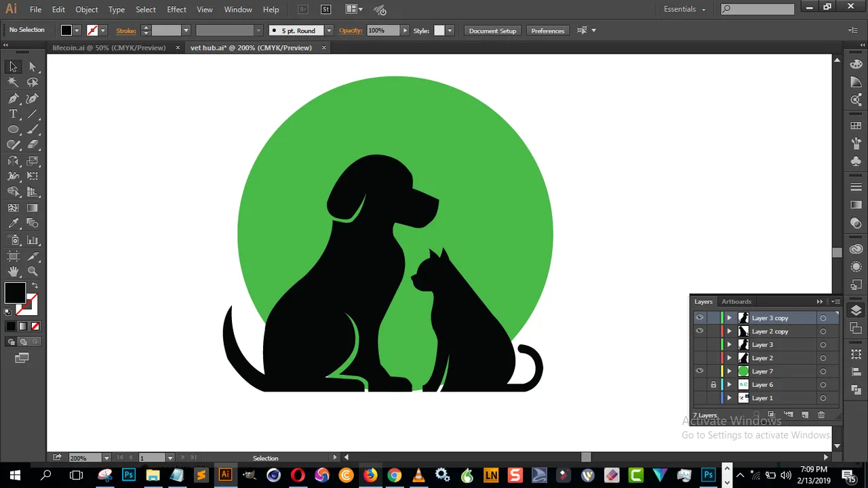Show Layer 3 via visibility box
868x488 pixels.
coord(699,344)
